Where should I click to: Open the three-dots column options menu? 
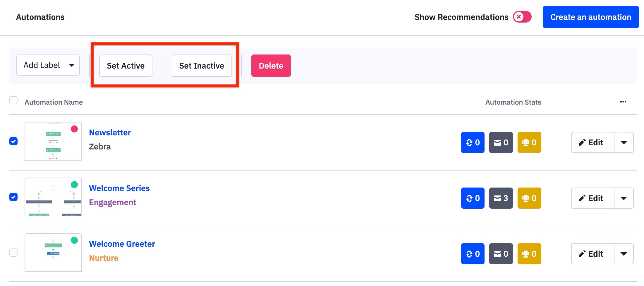coord(623,102)
